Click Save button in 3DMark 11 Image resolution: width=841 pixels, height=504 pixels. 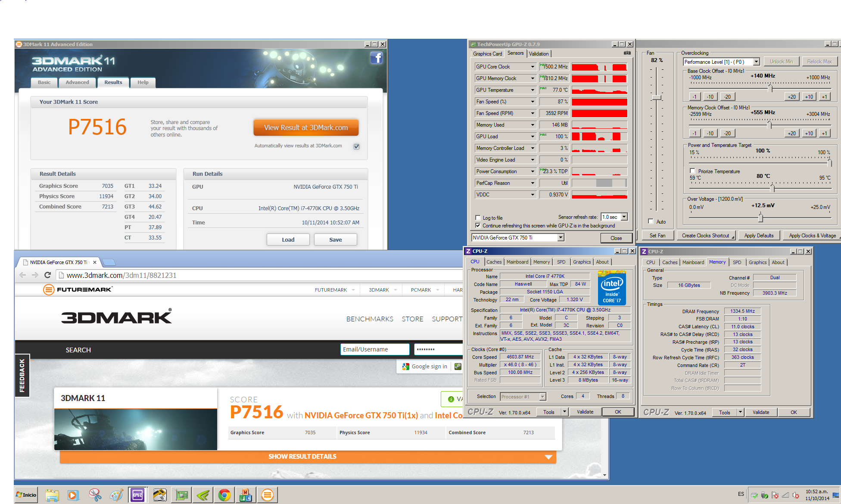click(x=336, y=240)
